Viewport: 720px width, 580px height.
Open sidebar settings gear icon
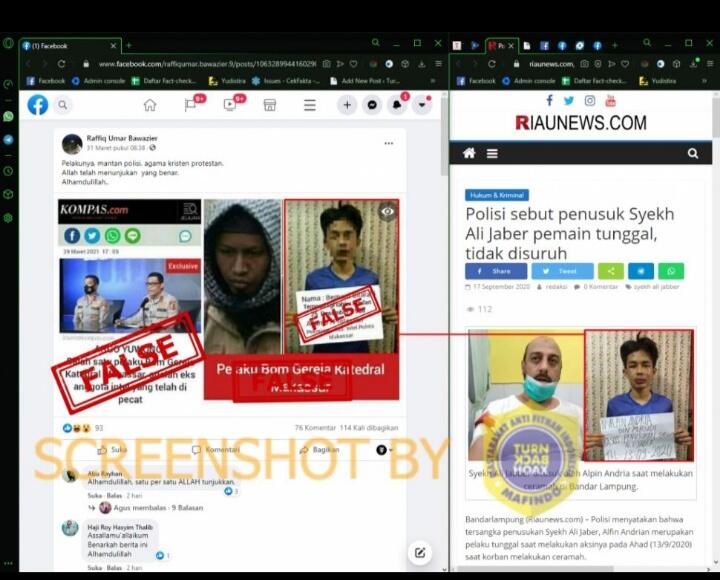point(8,218)
